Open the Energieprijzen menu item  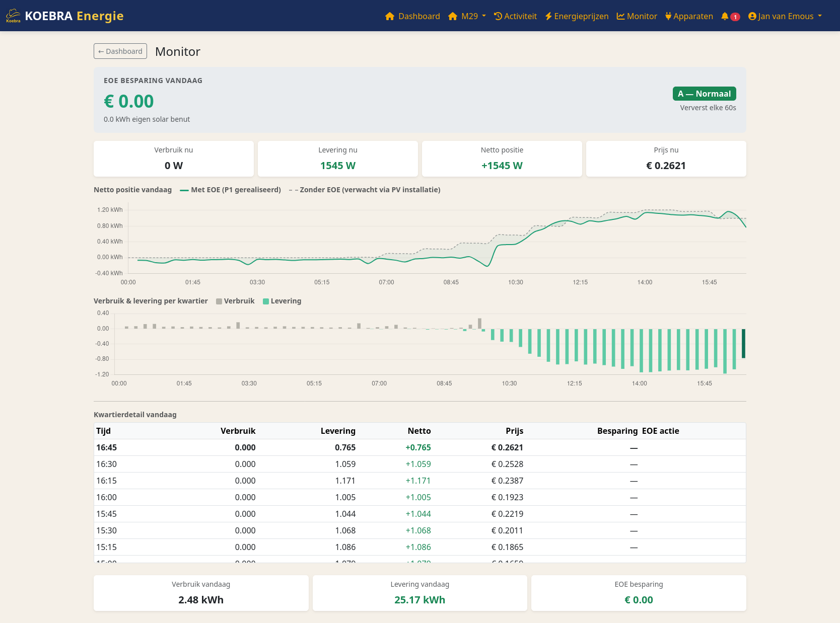pos(577,16)
